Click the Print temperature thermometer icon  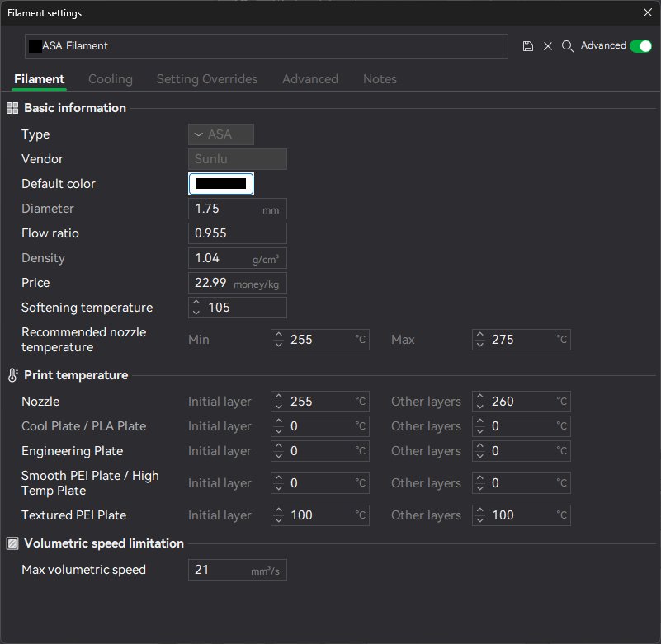12,375
